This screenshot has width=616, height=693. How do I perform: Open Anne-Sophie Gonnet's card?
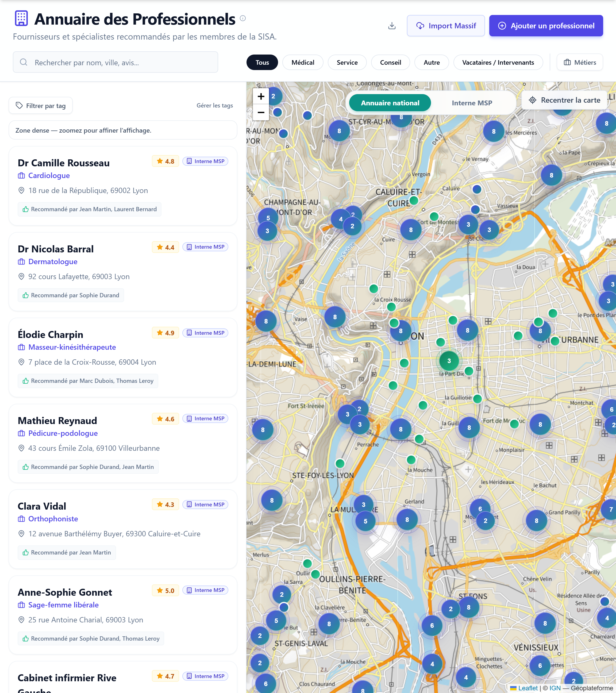(x=123, y=615)
